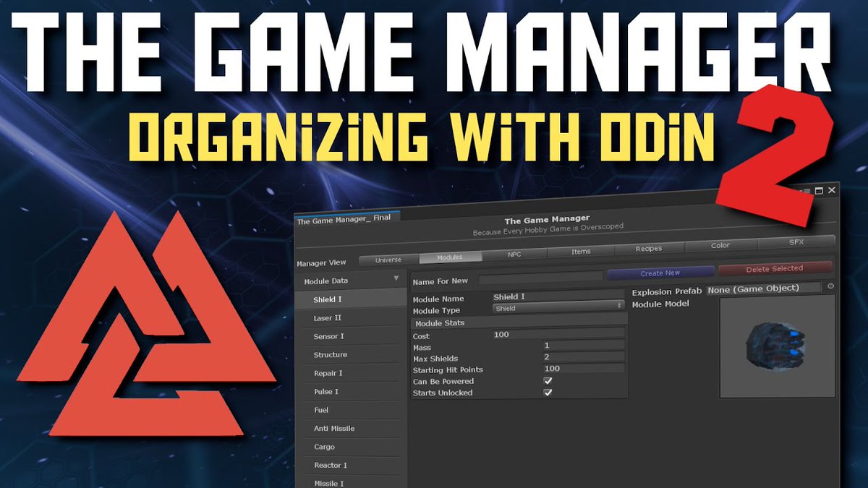This screenshot has height=488, width=868.
Task: Select Repair I in module list
Action: [352, 373]
